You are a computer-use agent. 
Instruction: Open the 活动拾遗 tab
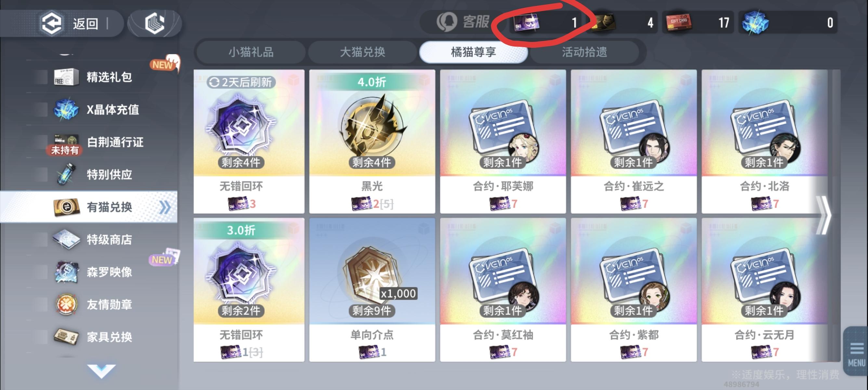(x=584, y=52)
